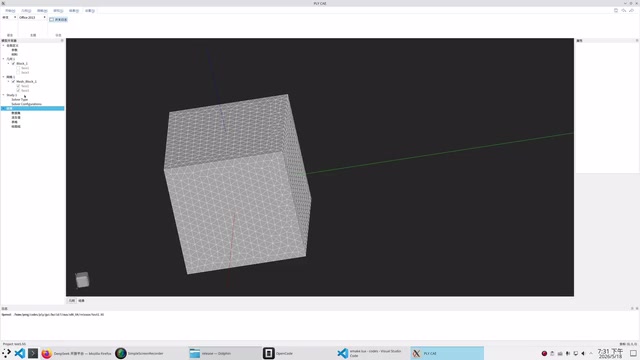Click the meshed cube in the 3D viewport
This screenshot has height=360, width=640.
click(x=237, y=184)
